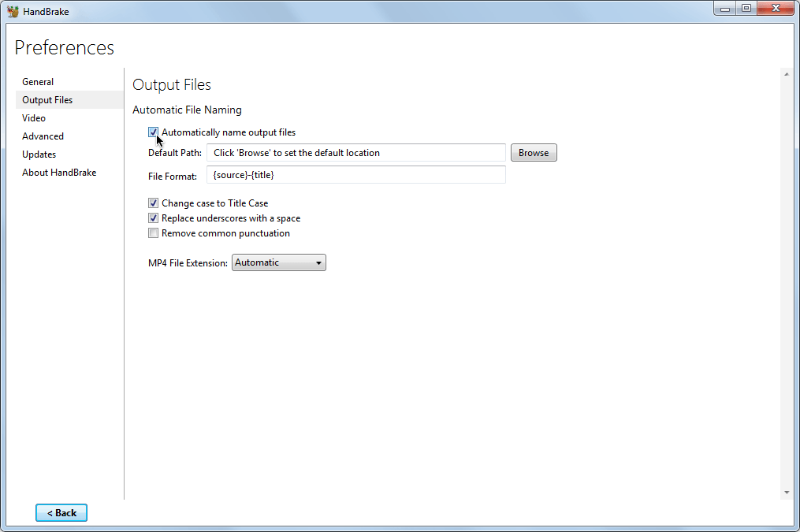This screenshot has height=532, width=800.
Task: Disable Change case to Title Case
Action: pyautogui.click(x=153, y=203)
